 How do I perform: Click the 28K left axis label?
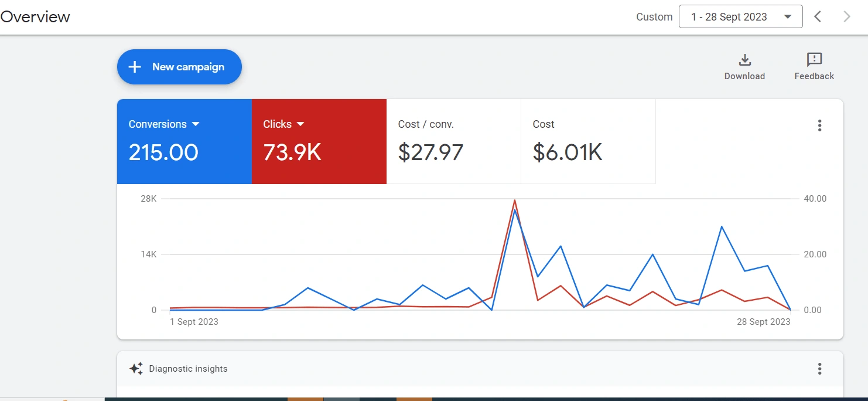148,199
